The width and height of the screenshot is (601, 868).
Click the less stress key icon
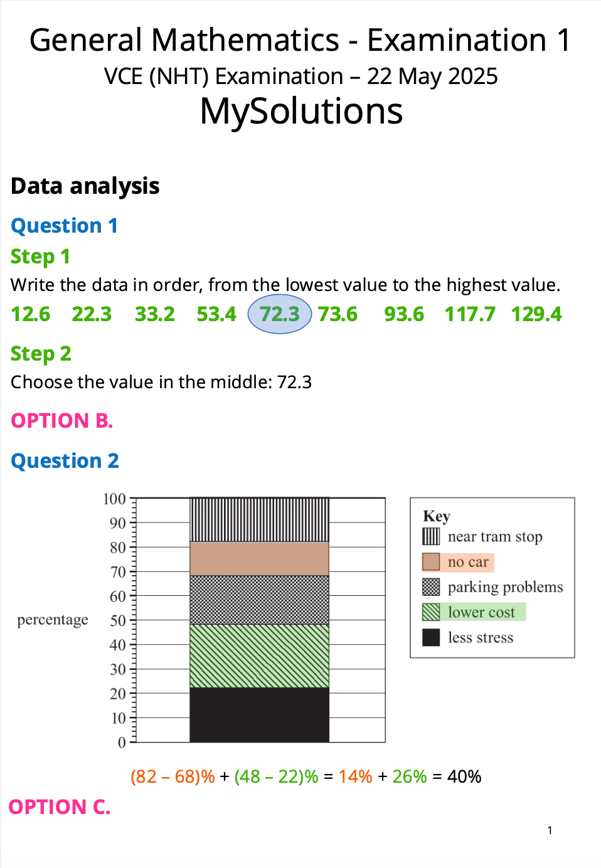point(431,637)
